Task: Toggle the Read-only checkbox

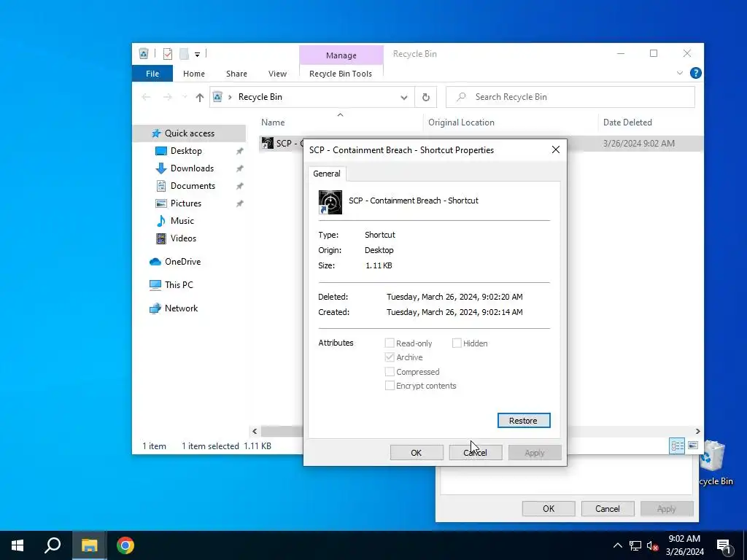Action: click(390, 343)
